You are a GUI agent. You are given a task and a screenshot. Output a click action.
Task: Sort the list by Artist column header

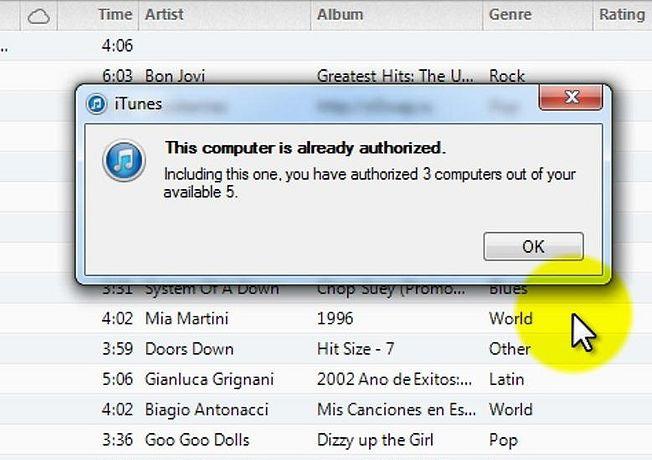click(x=225, y=15)
